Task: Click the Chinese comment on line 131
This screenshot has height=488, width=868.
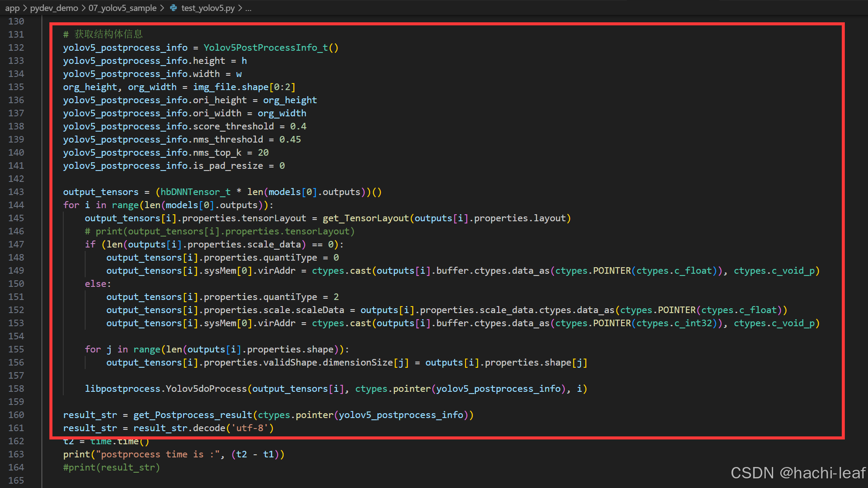Action: coord(108,33)
